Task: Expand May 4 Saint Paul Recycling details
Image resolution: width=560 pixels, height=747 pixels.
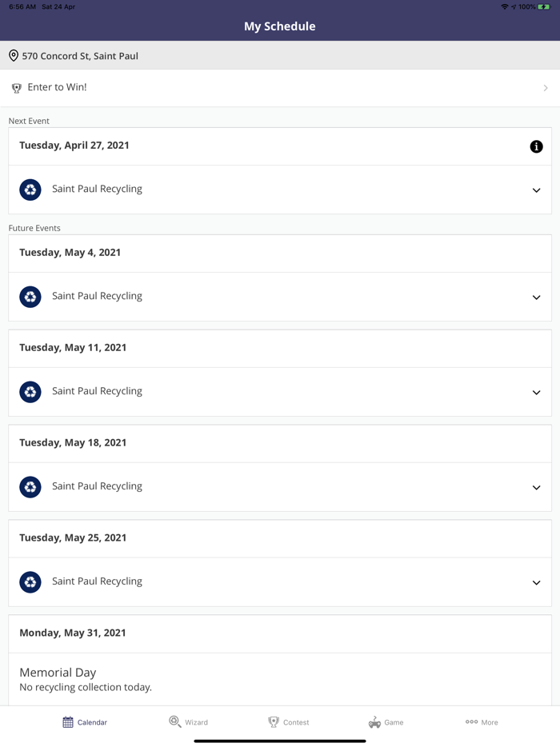Action: point(536,298)
